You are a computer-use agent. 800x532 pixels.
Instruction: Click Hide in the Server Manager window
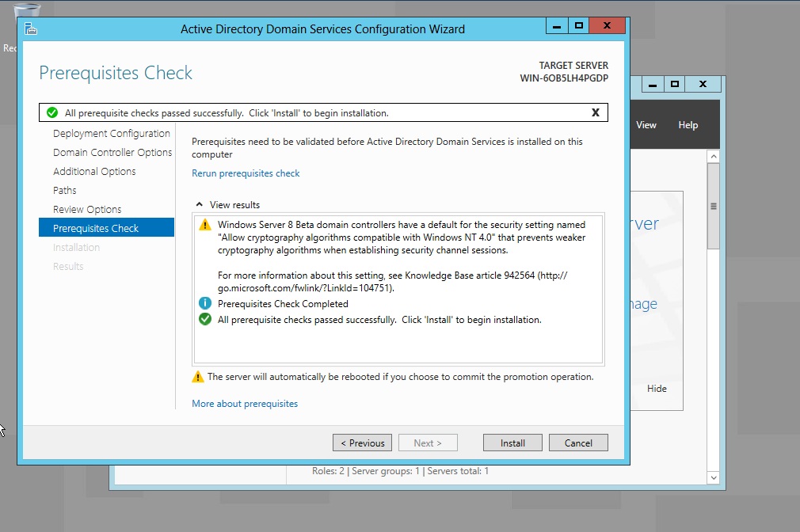tap(657, 389)
